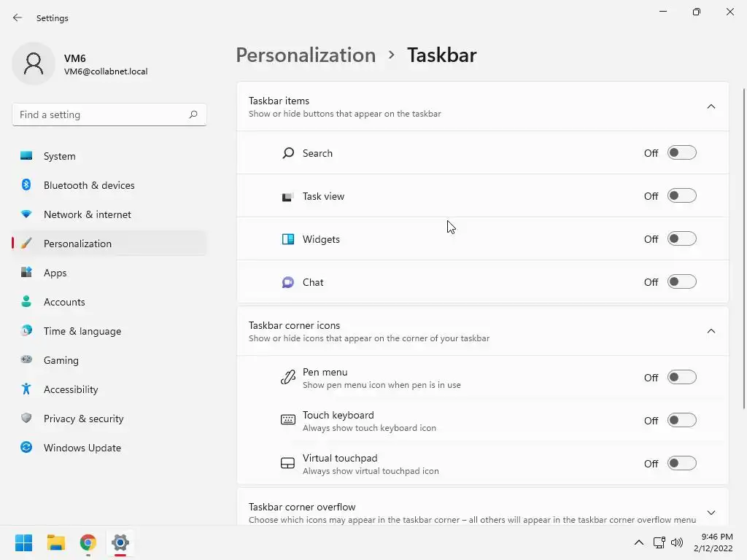
Task: Collapse the Taskbar corner icons chevron
Action: (711, 331)
